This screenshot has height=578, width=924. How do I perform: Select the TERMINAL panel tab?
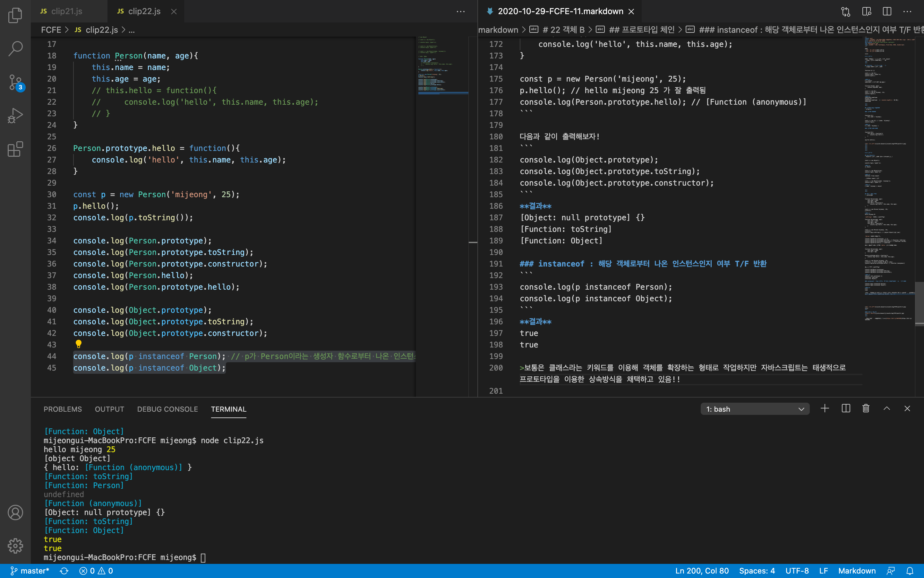click(x=229, y=409)
